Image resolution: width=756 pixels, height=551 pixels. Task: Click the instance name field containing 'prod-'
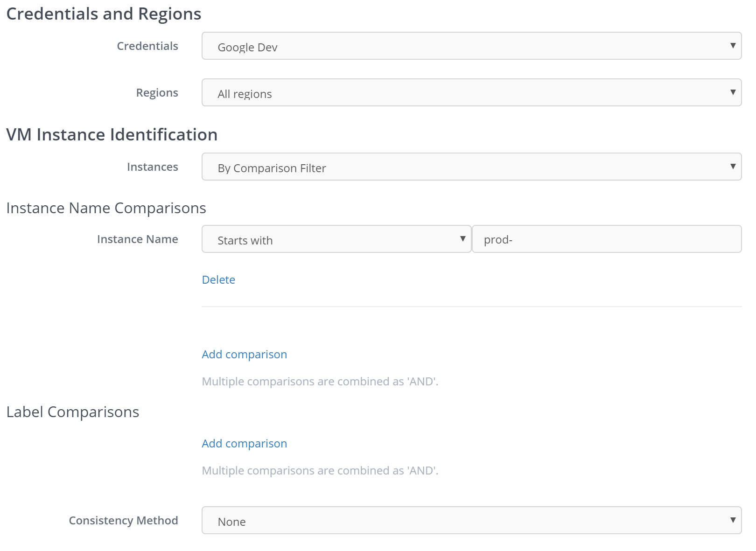607,239
